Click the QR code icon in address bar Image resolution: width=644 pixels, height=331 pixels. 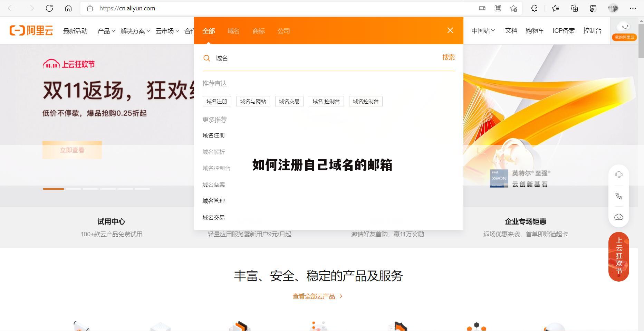498,8
